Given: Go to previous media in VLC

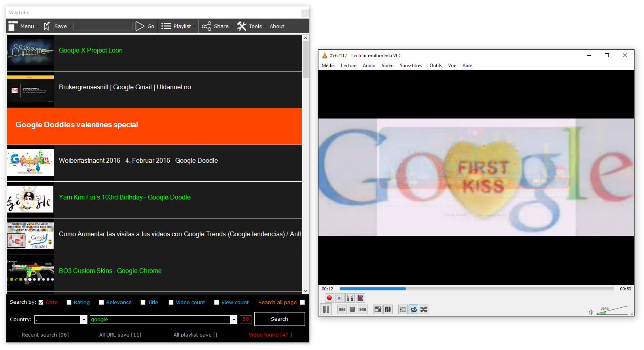Looking at the screenshot, I should click(x=342, y=309).
